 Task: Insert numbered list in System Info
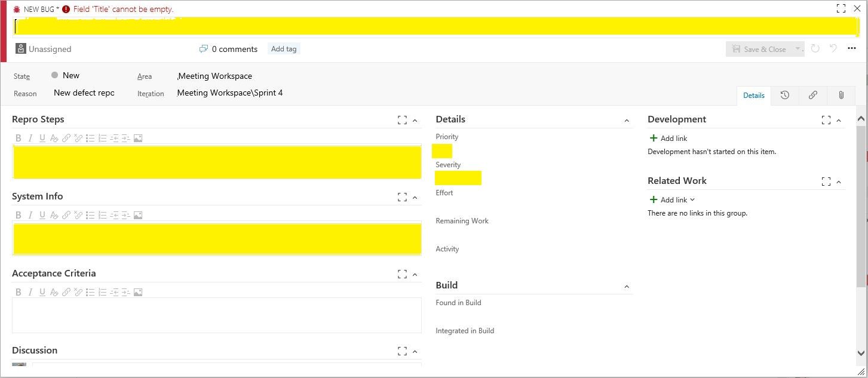102,215
